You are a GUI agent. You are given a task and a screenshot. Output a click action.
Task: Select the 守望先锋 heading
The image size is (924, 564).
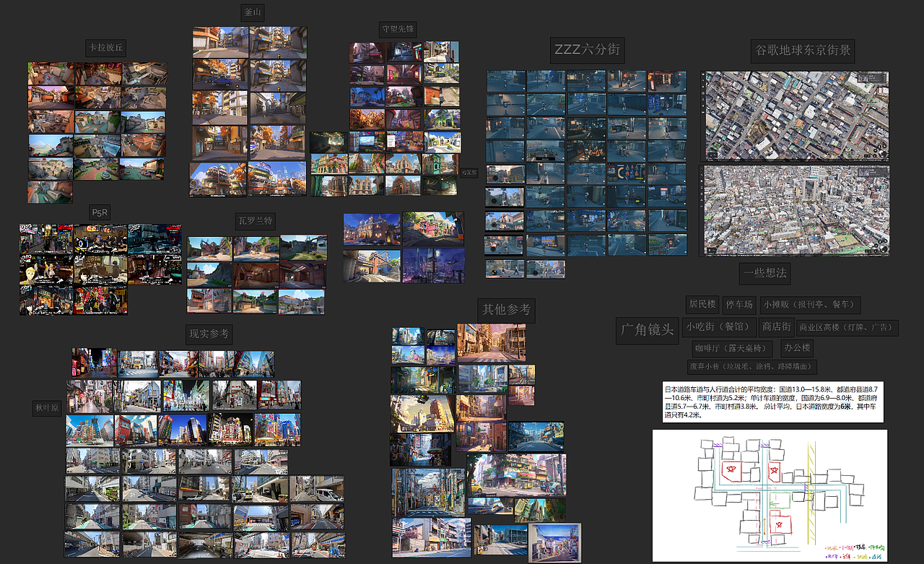click(x=398, y=30)
